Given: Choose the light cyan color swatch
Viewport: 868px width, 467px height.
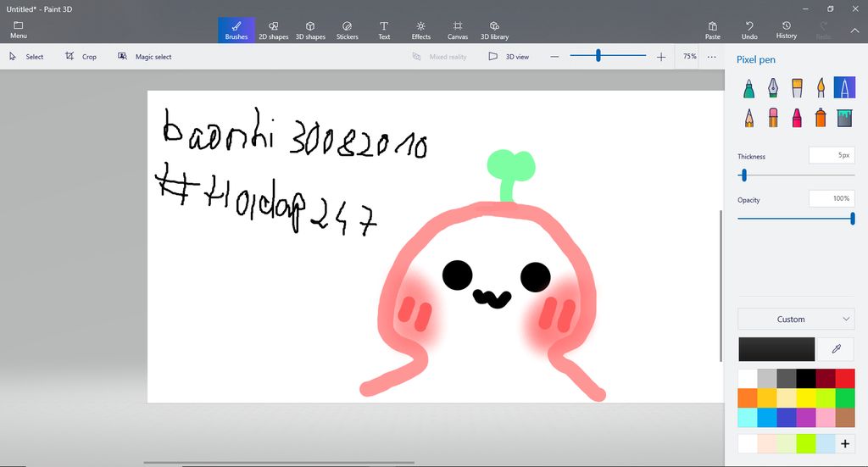Looking at the screenshot, I should tap(748, 418).
